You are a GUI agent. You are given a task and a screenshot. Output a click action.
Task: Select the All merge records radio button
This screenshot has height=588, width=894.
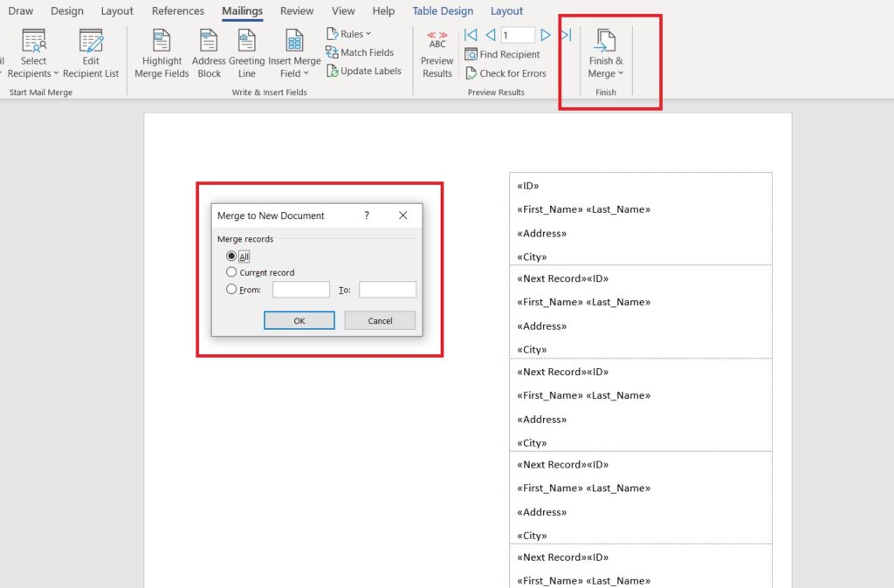231,254
